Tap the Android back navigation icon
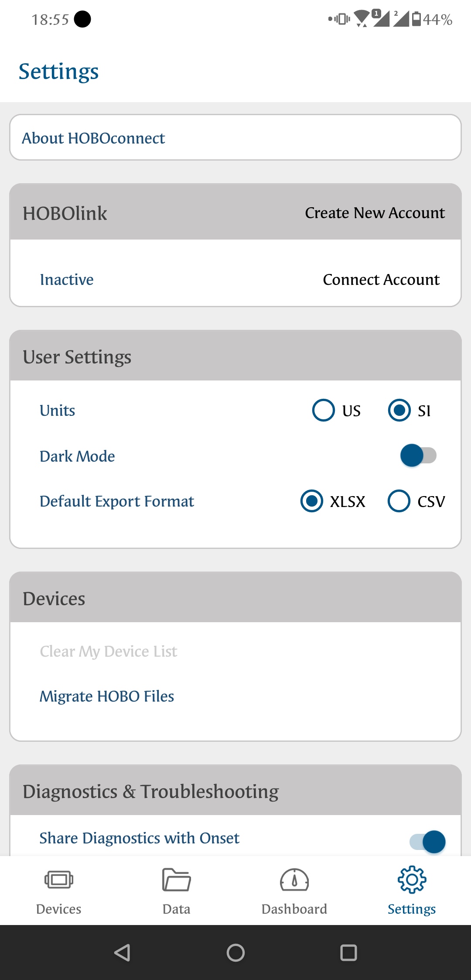Viewport: 471px width, 980px height. coord(122,953)
